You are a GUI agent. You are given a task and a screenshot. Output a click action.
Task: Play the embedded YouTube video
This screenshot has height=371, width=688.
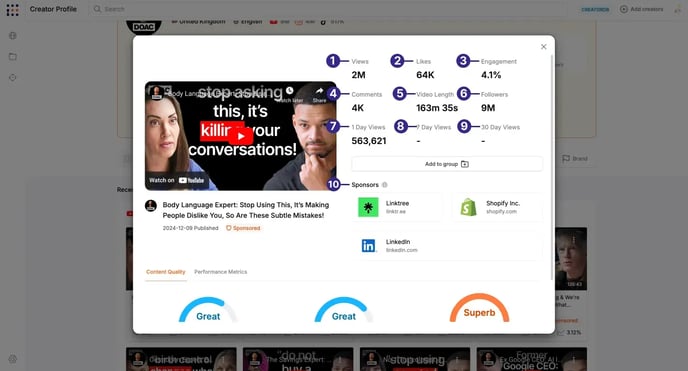point(240,136)
